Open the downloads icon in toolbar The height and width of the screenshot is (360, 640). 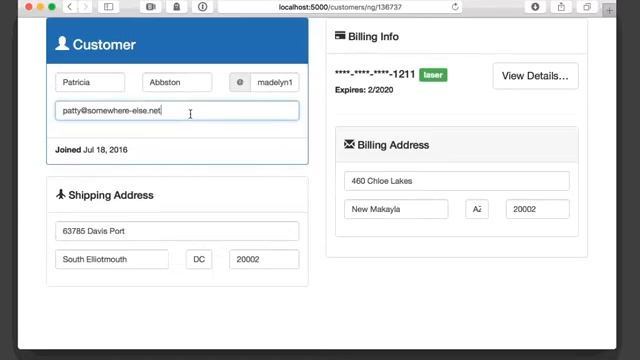535,7
